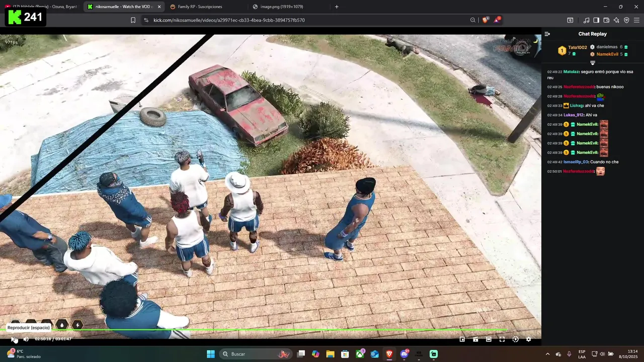Mute the video player volume

point(26,339)
